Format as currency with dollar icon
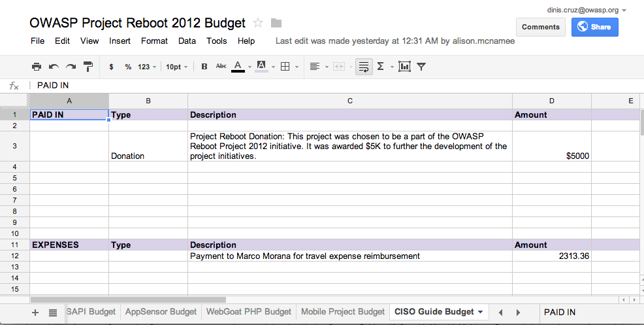The image size is (644, 325). pos(112,67)
